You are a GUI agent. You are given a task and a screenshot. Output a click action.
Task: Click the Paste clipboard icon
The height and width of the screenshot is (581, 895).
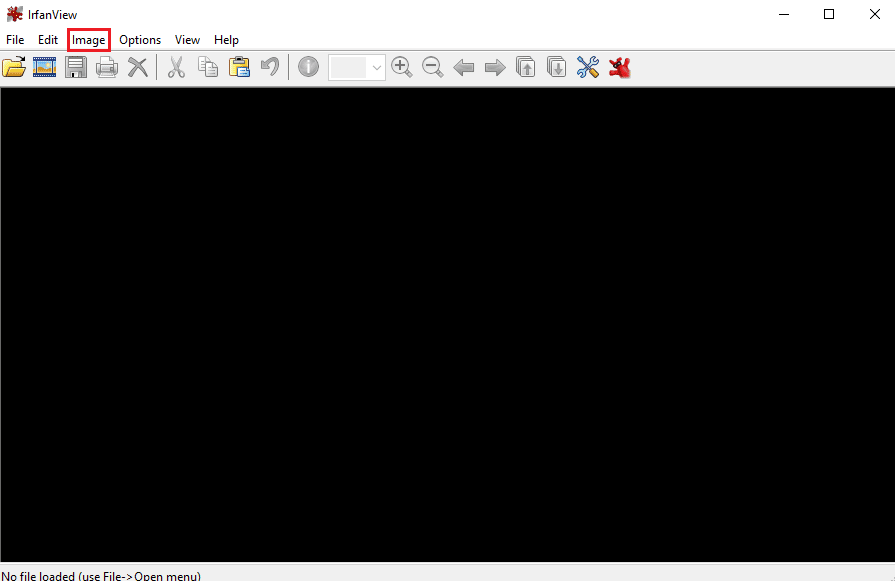(239, 67)
